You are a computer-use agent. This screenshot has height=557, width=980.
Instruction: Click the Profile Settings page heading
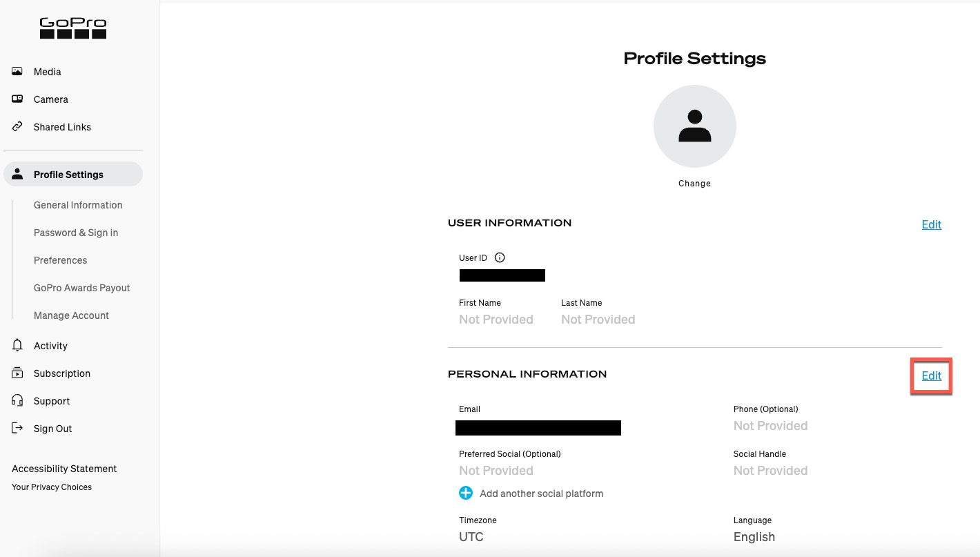[695, 59]
